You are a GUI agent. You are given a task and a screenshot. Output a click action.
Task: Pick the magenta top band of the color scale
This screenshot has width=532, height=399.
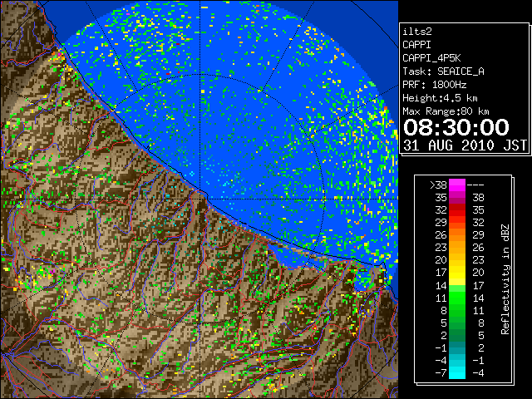(x=457, y=185)
